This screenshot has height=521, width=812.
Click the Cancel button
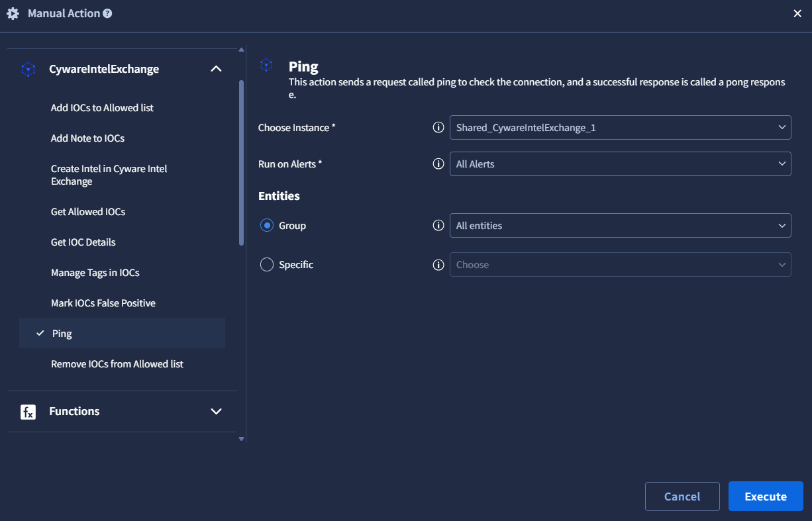tap(682, 497)
